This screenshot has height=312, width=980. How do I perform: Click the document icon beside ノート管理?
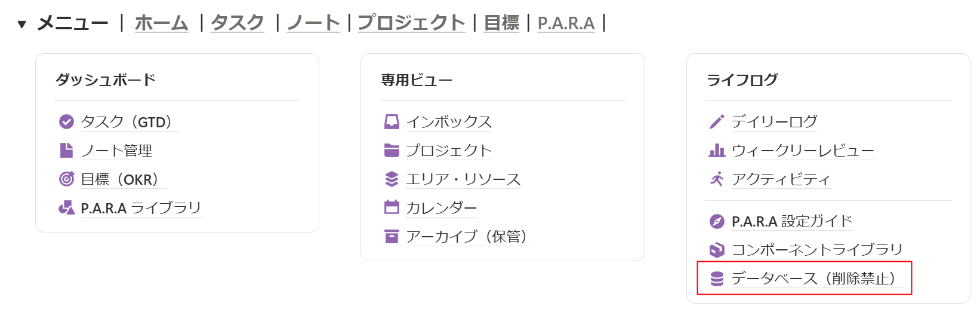point(66,150)
